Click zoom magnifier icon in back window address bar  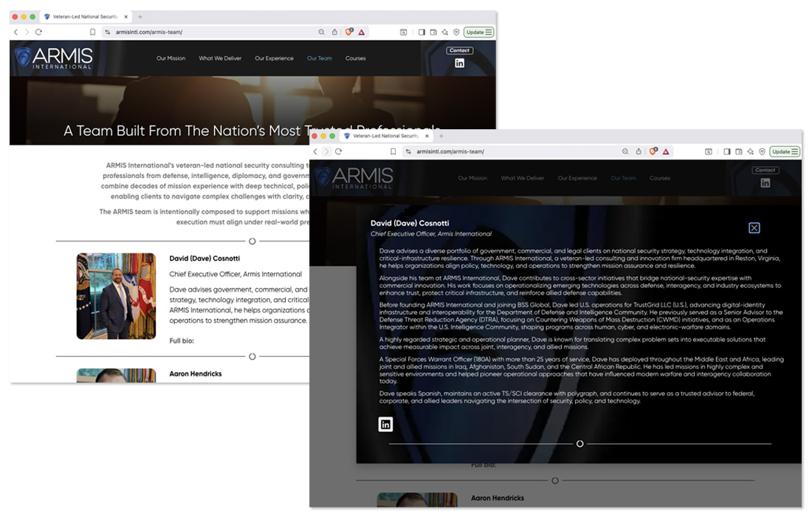point(322,32)
